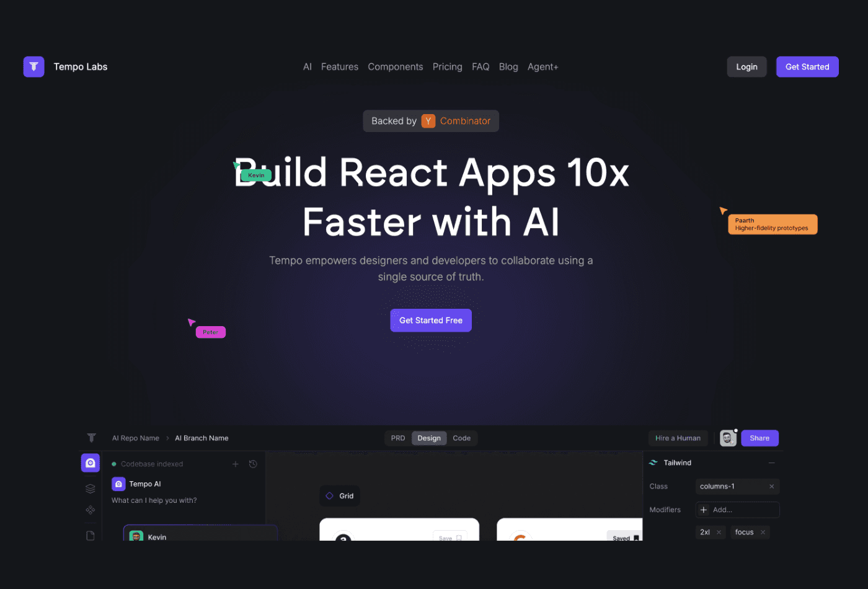Viewport: 868px width, 589px height.
Task: Visit the Blog nav link
Action: (x=508, y=67)
